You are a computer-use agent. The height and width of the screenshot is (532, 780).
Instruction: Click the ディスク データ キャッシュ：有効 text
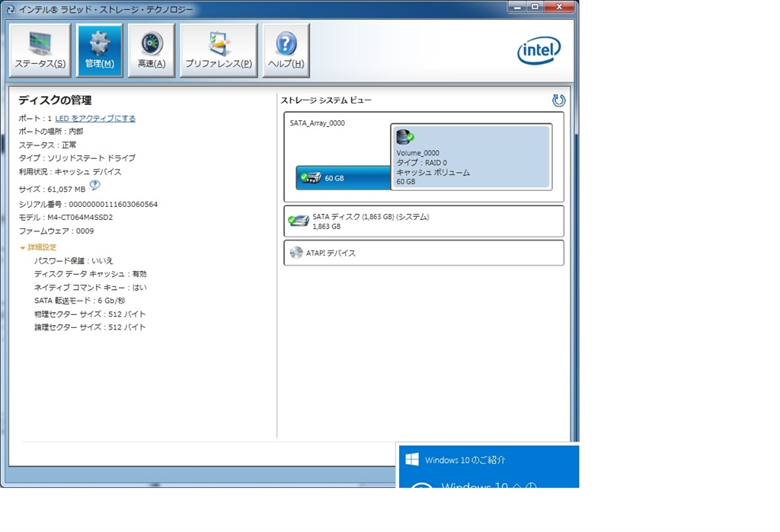tap(91, 274)
